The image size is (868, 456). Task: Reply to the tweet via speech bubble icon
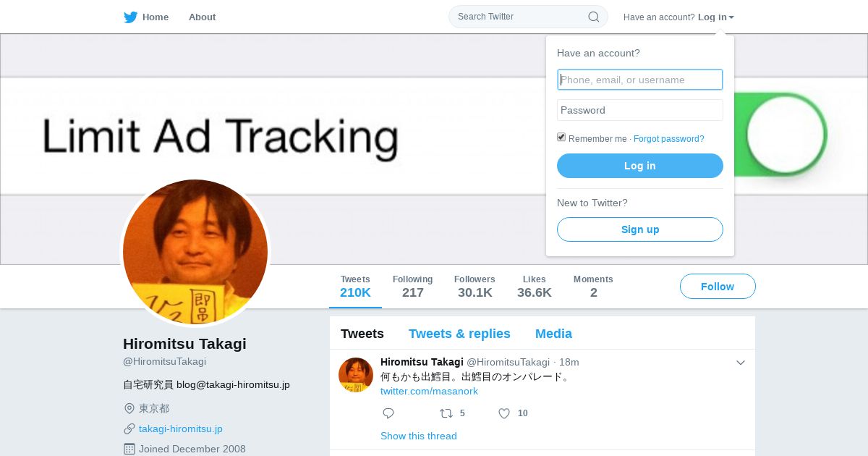pyautogui.click(x=388, y=413)
